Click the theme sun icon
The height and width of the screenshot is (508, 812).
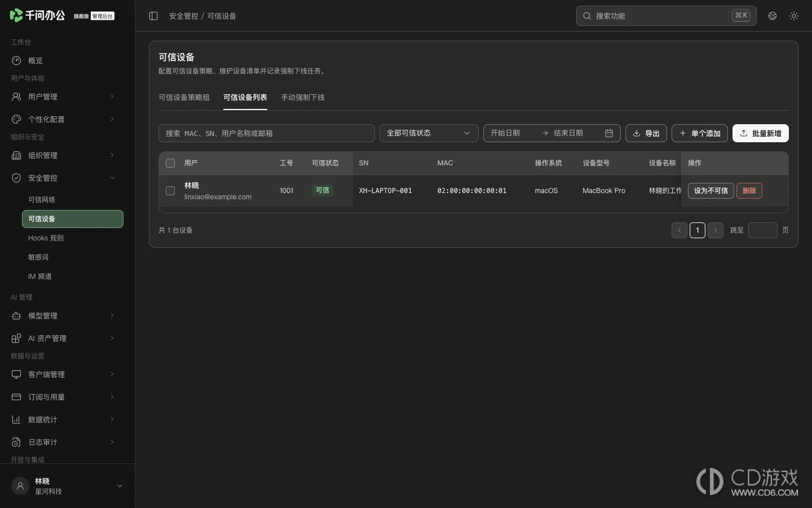click(x=794, y=16)
